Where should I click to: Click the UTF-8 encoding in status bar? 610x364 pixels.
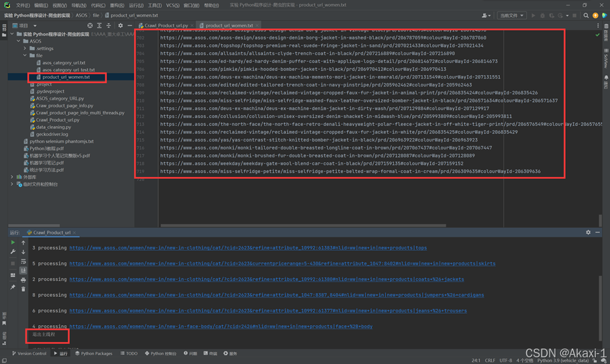click(x=506, y=361)
